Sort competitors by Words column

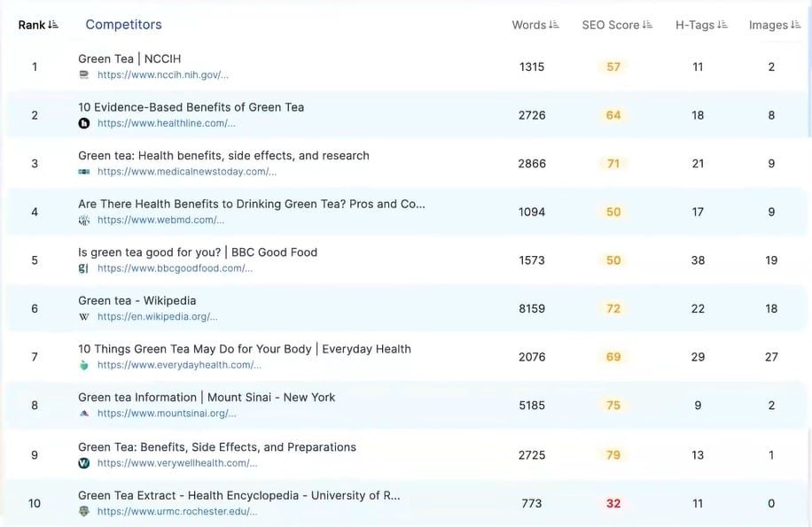coord(554,25)
